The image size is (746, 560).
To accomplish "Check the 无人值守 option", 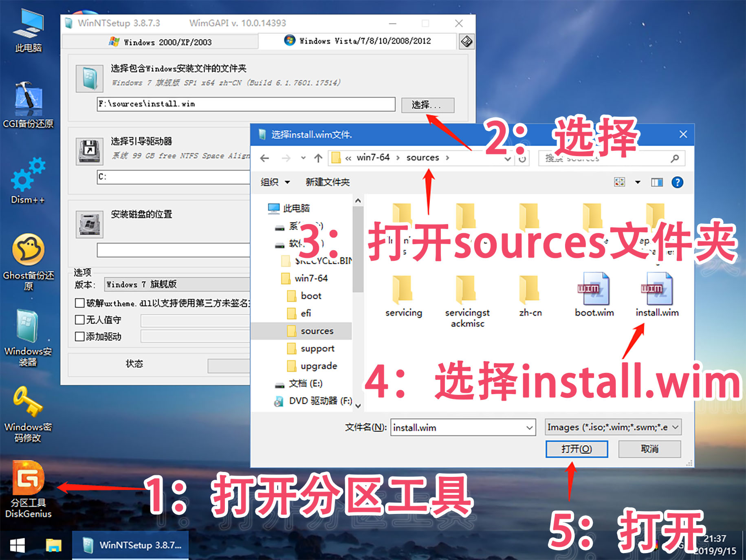I will coord(80,320).
